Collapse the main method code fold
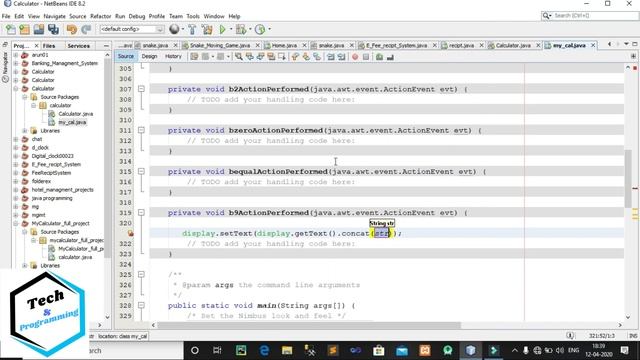 coord(141,305)
